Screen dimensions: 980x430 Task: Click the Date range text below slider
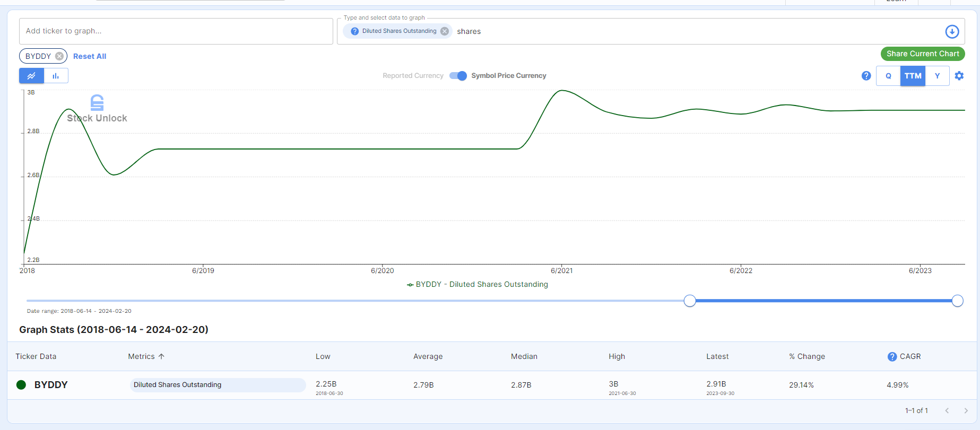click(x=79, y=311)
